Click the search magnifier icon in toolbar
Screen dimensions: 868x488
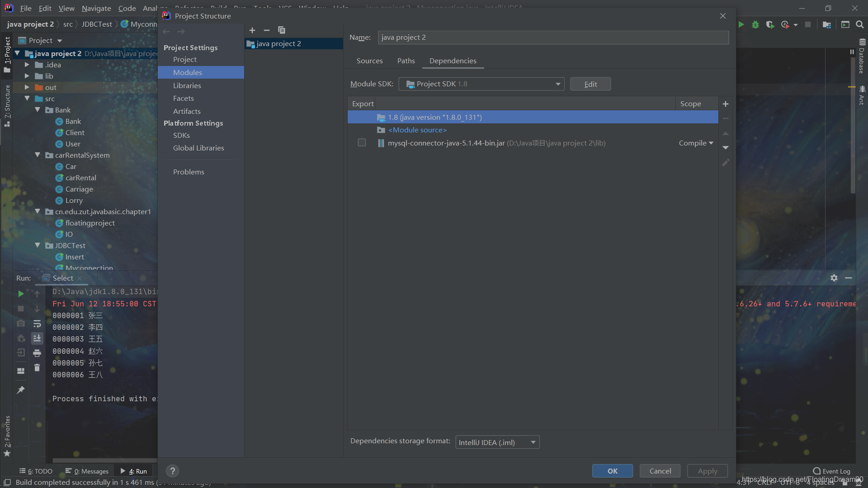(x=860, y=24)
